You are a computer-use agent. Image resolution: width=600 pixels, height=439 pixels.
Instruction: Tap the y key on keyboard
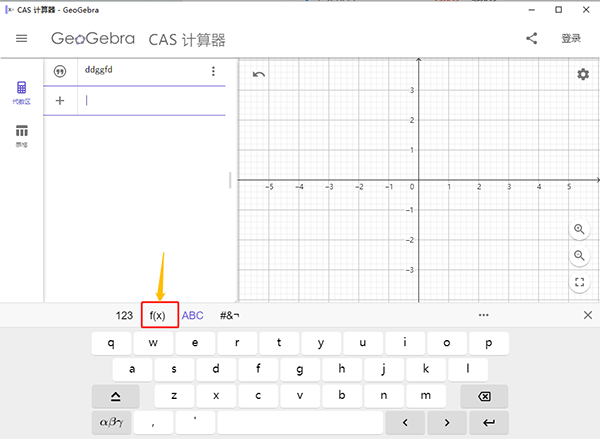pos(321,343)
